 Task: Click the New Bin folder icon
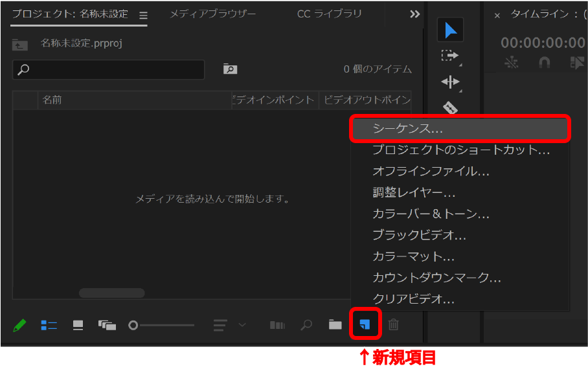pos(335,325)
